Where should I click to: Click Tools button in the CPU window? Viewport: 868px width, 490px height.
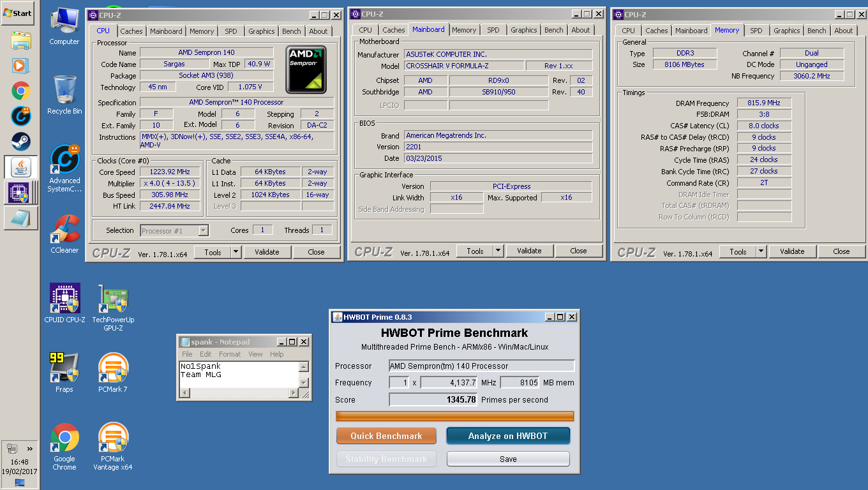(213, 252)
